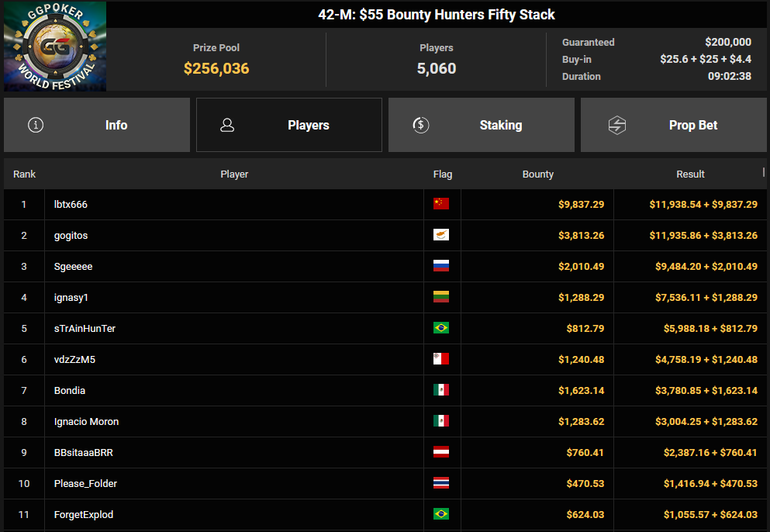Screen dimensions: 770x532
Task: Select player Ignacio Moron row
Action: (x=86, y=422)
